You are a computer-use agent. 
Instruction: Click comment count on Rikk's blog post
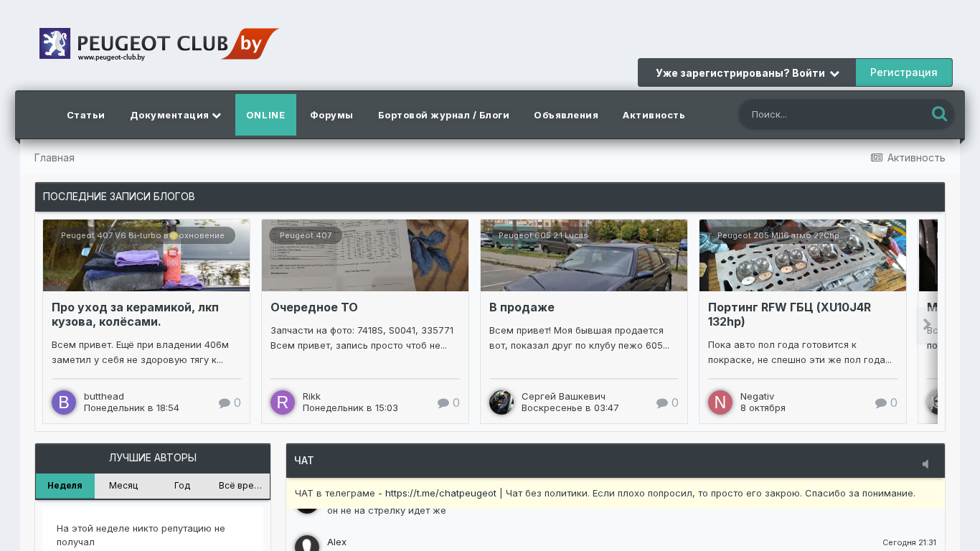point(448,403)
